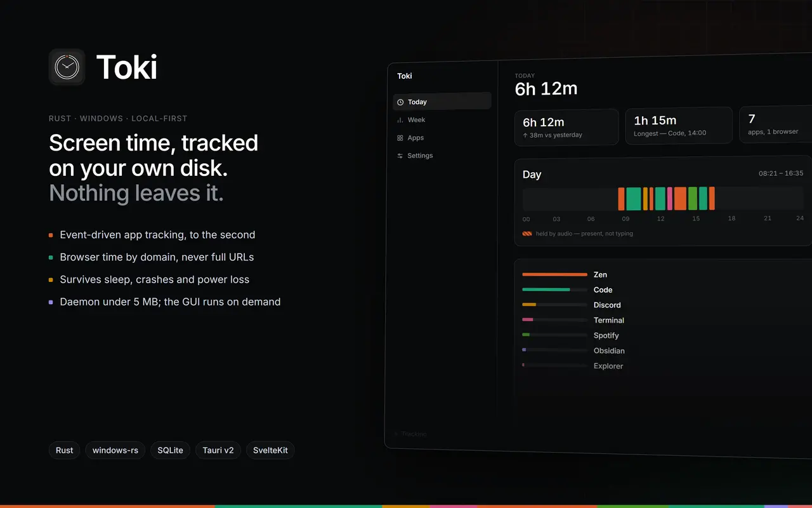
Task: Select the SQLite tag pill
Action: (170, 450)
